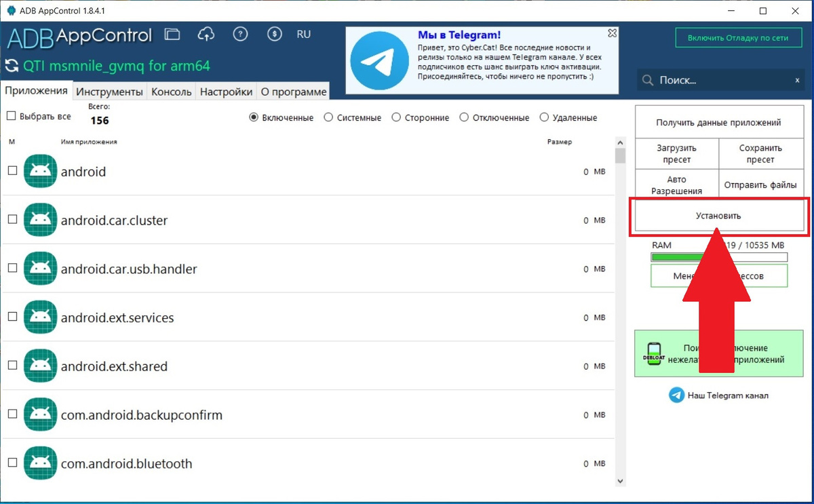
Task: Switch to the 'Консоль' tab
Action: tap(172, 92)
